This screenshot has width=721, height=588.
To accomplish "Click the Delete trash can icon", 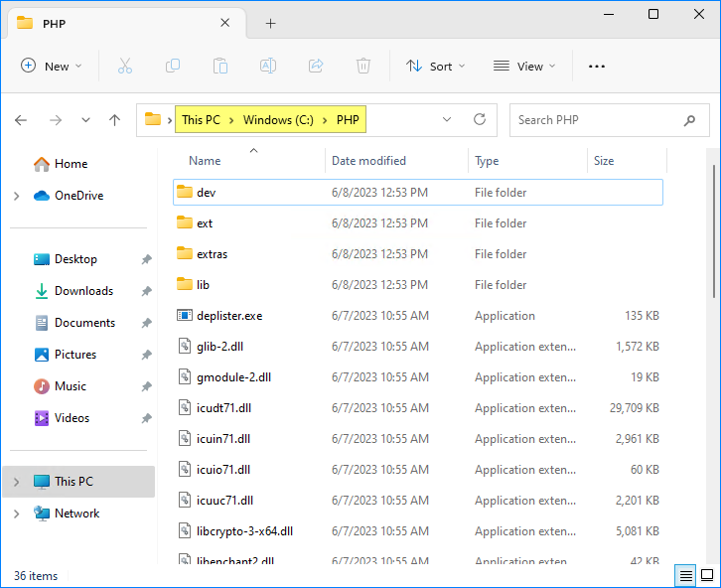I will [363, 67].
